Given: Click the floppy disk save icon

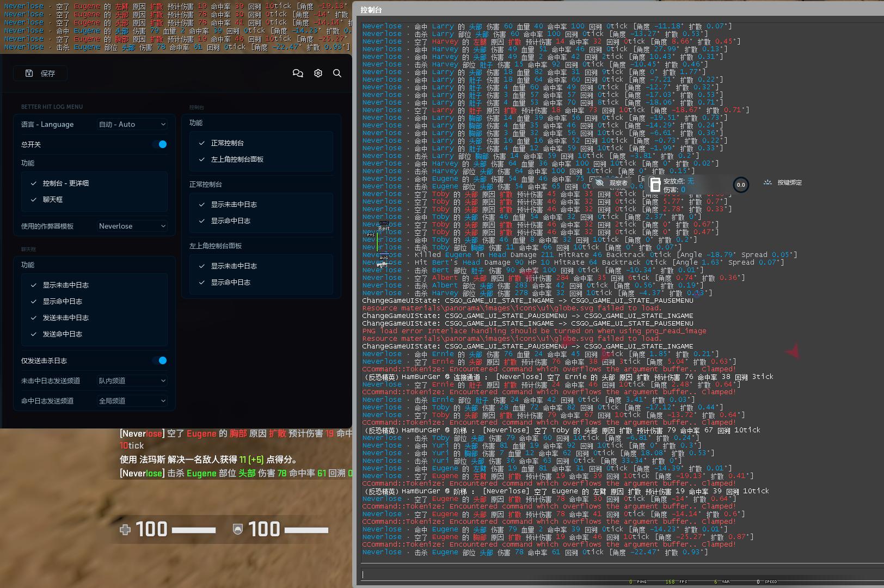Looking at the screenshot, I should pos(29,73).
